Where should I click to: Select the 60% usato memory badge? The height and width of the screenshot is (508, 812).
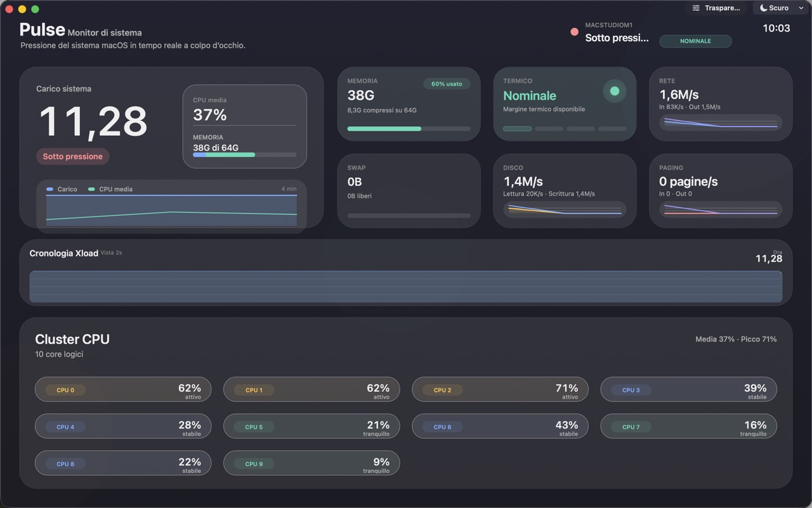pyautogui.click(x=447, y=84)
